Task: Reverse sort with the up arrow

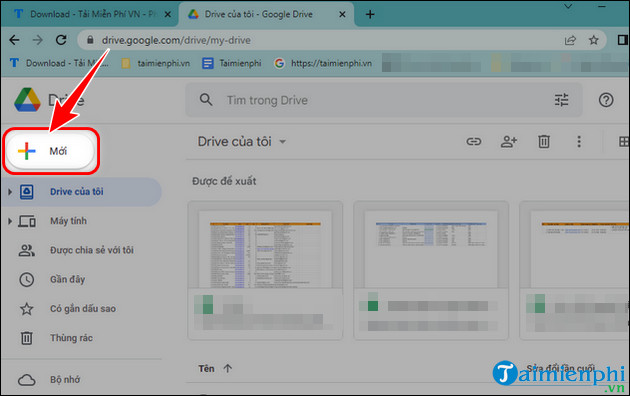Action: [x=228, y=368]
